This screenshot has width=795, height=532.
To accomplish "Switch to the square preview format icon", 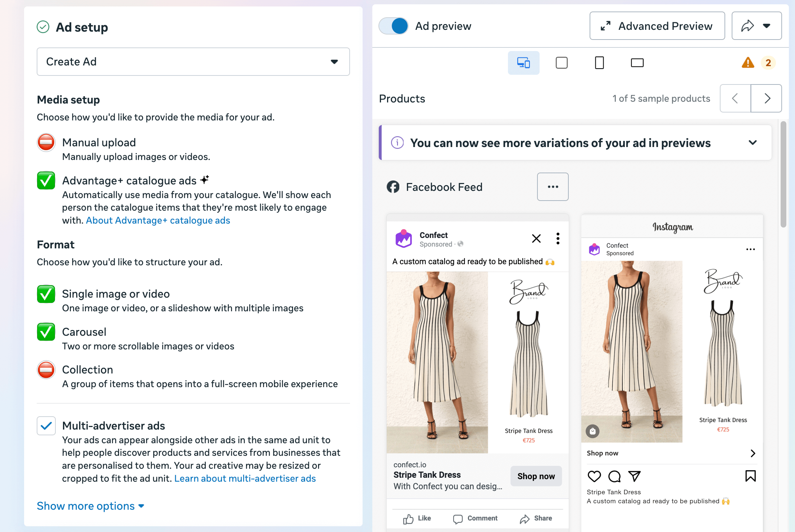I will click(x=562, y=63).
